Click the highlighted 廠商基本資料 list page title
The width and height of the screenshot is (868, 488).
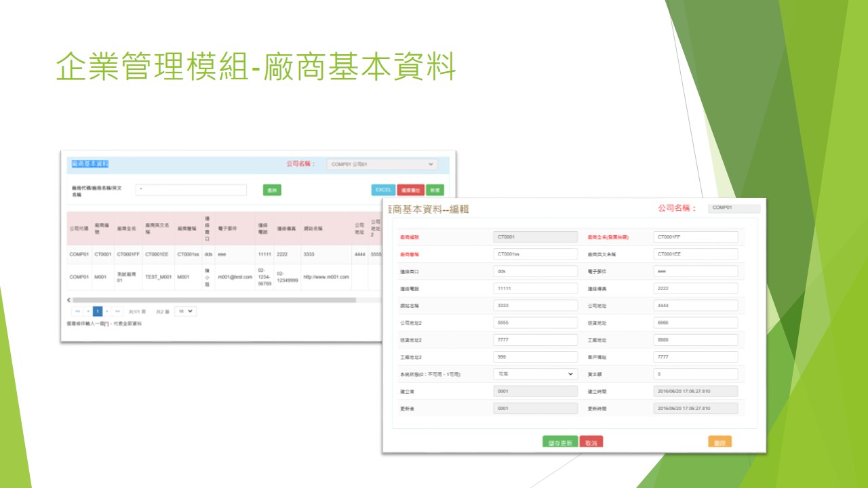(x=90, y=164)
